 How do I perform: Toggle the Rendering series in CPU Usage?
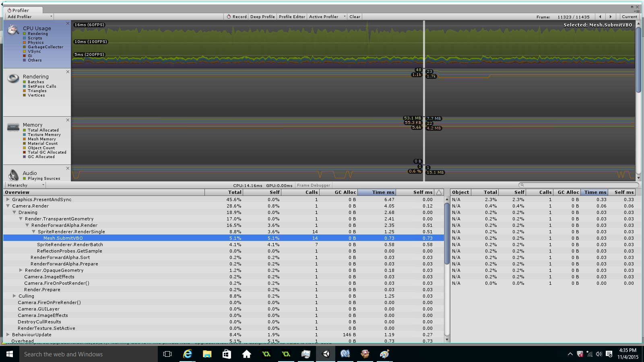[x=35, y=34]
